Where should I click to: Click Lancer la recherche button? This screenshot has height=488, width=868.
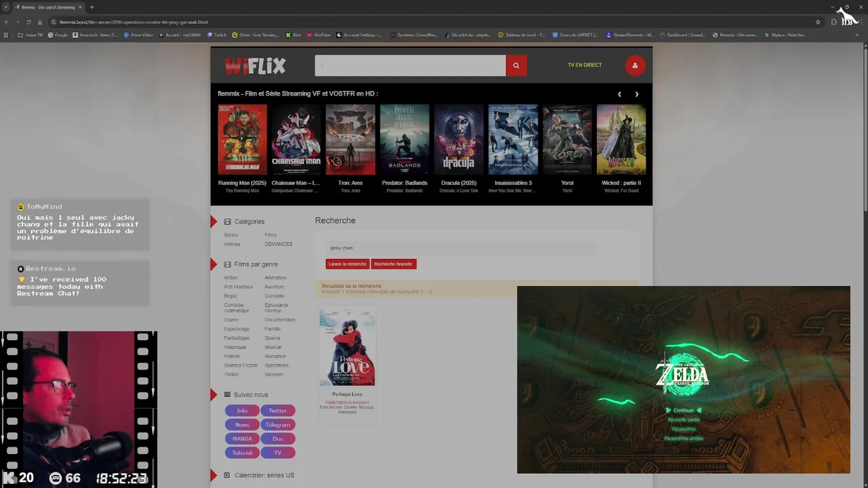347,264
